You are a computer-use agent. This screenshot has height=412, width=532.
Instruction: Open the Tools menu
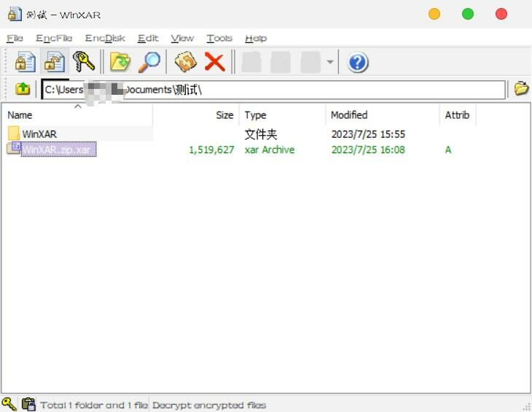pyautogui.click(x=219, y=38)
